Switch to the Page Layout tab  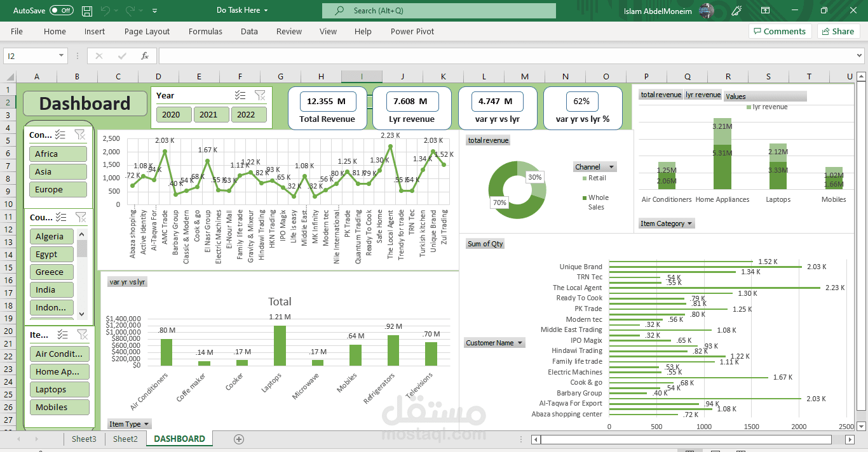pyautogui.click(x=147, y=31)
